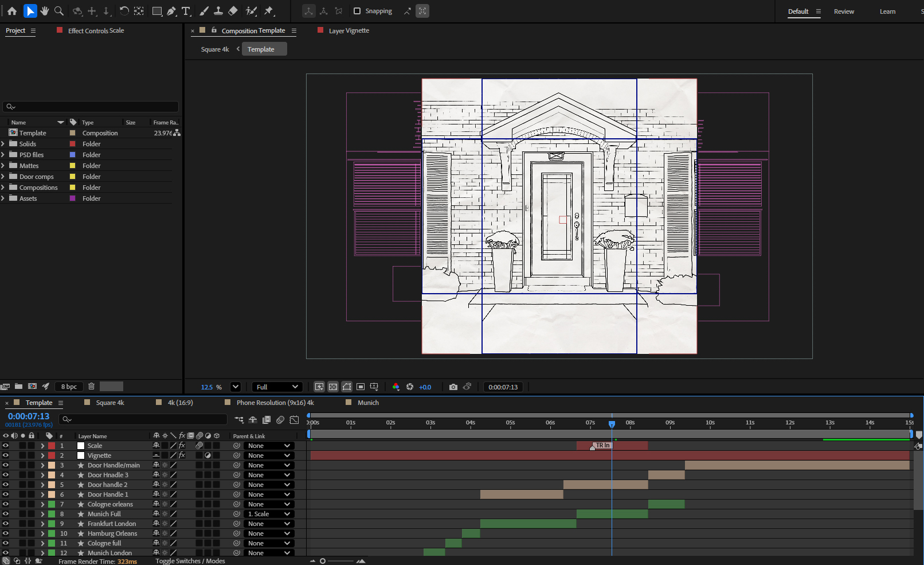The width and height of the screenshot is (924, 565).
Task: Open parent dropdown for Munich Full layer
Action: (269, 514)
